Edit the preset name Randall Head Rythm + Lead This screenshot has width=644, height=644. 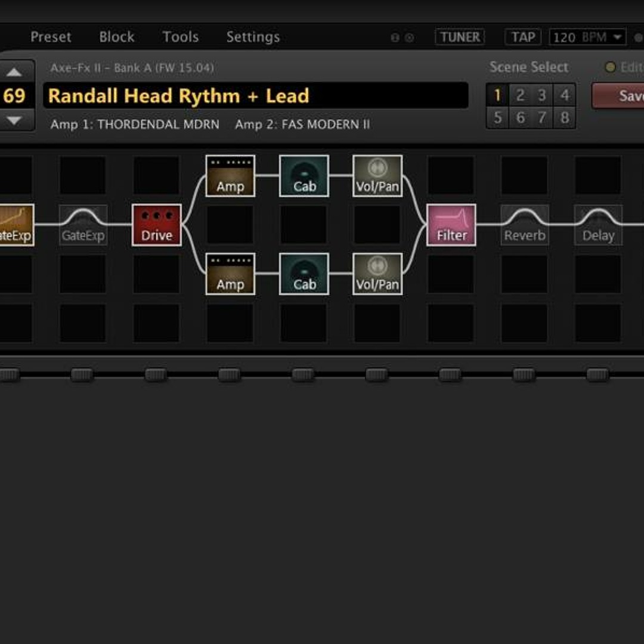[x=255, y=95]
